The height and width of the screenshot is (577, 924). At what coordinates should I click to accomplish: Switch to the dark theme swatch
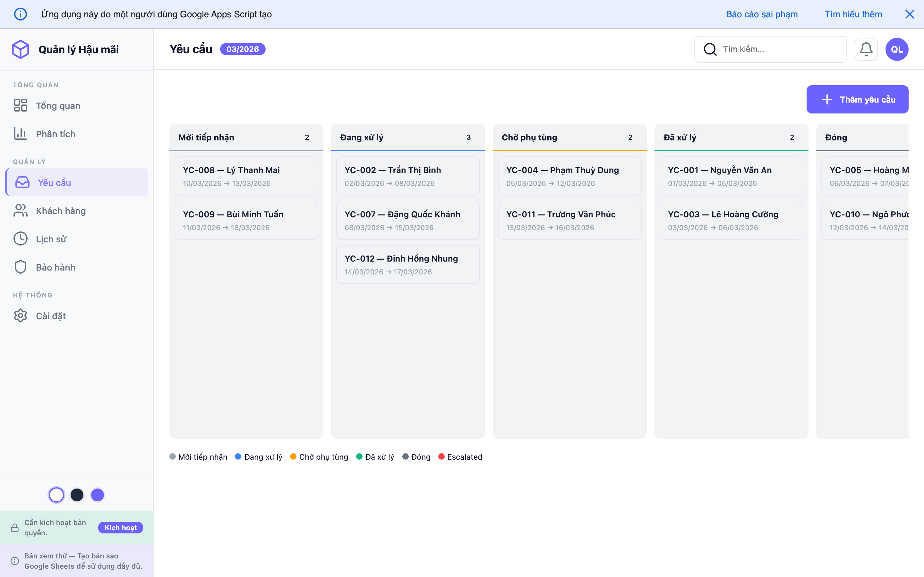coord(77,495)
